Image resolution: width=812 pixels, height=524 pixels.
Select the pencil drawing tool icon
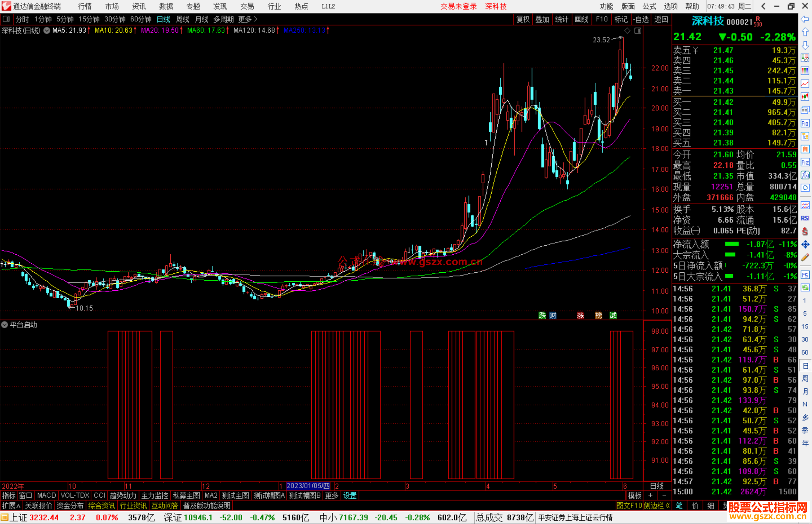pos(805,257)
